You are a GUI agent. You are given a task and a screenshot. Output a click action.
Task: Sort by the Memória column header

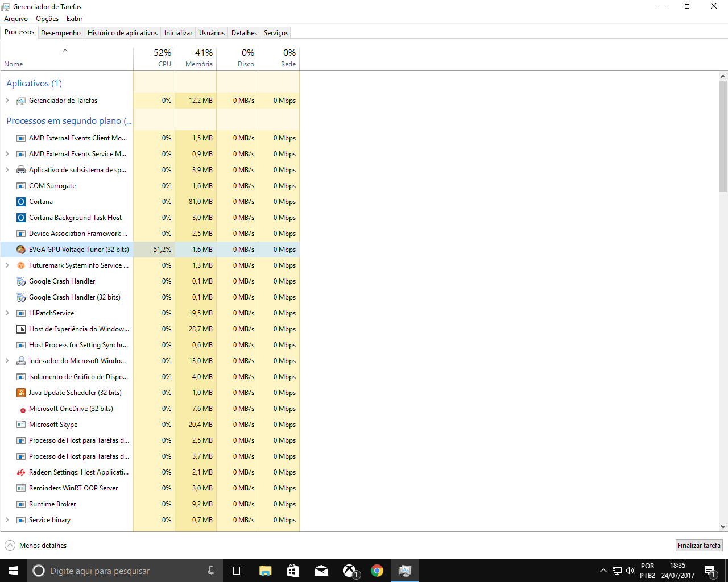coord(196,57)
